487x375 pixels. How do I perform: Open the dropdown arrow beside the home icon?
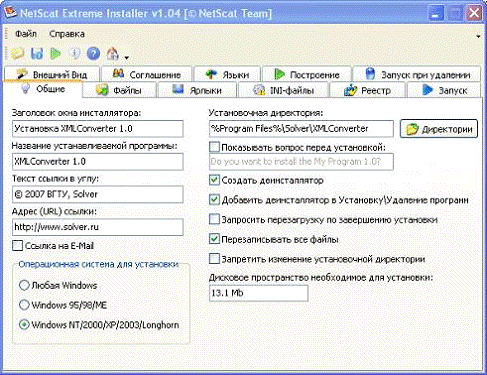tap(126, 57)
